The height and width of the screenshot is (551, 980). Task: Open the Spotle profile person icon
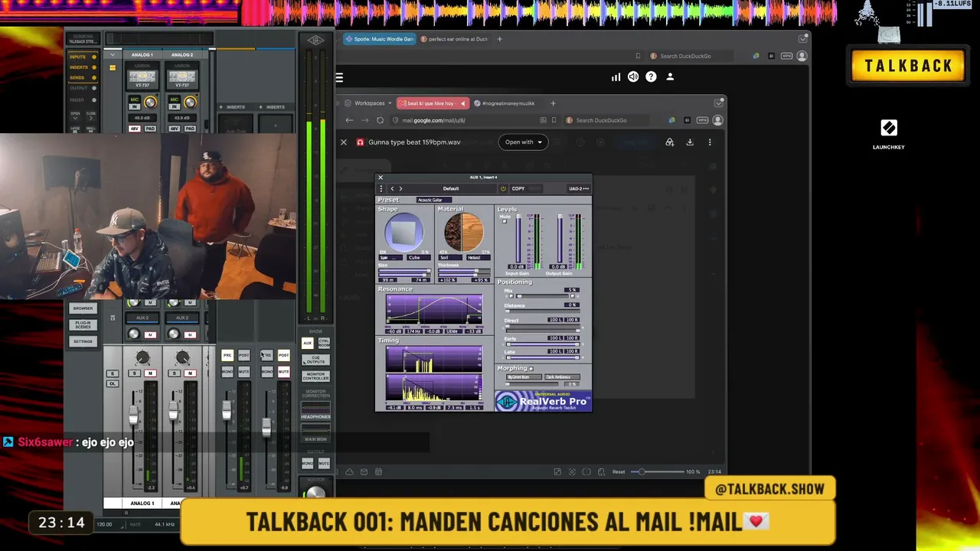tap(670, 77)
